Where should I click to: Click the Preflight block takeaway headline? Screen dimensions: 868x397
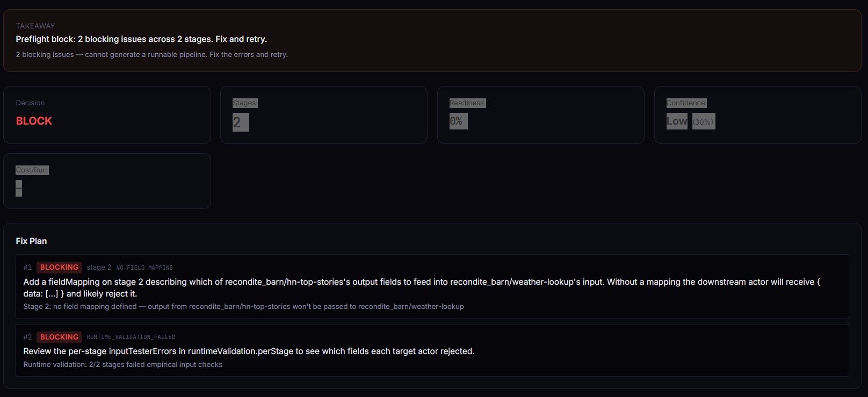141,39
